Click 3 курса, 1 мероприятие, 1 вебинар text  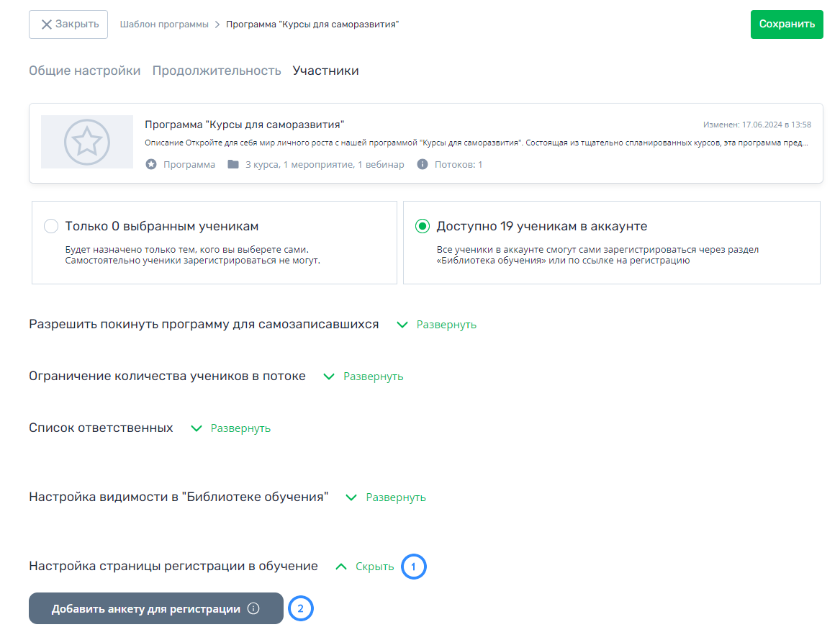click(x=325, y=165)
